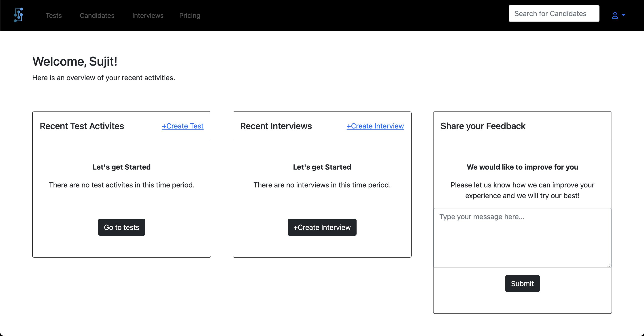
Task: Expand the account dropdown caret
Action: [623, 15]
